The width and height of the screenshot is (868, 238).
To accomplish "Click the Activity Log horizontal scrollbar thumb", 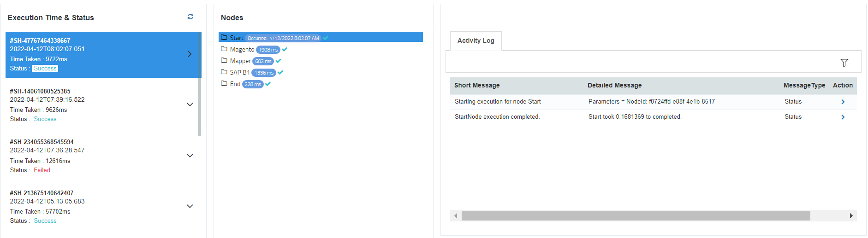I will pos(636,215).
